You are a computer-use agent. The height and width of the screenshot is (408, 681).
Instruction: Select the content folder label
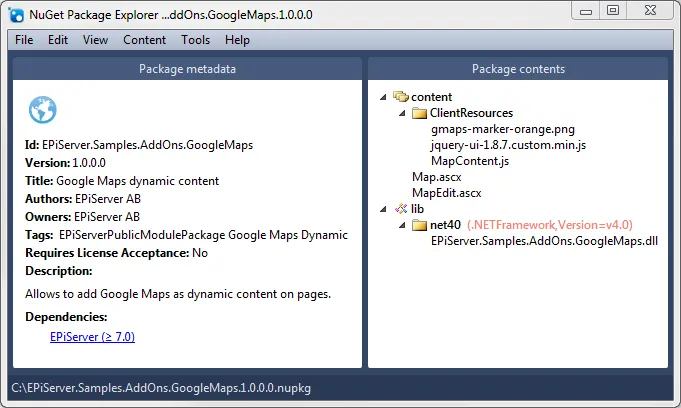(x=431, y=97)
